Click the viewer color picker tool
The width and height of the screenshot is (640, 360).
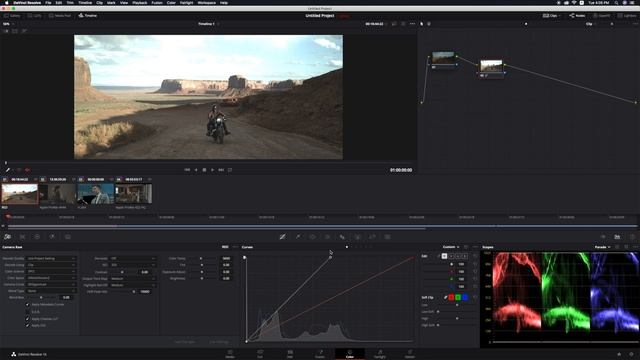pyautogui.click(x=8, y=170)
